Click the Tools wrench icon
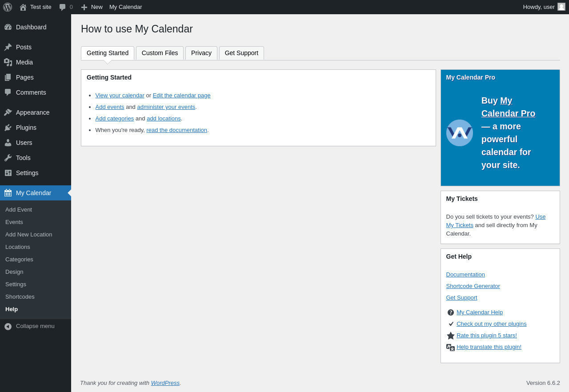569x392 pixels. [8, 158]
